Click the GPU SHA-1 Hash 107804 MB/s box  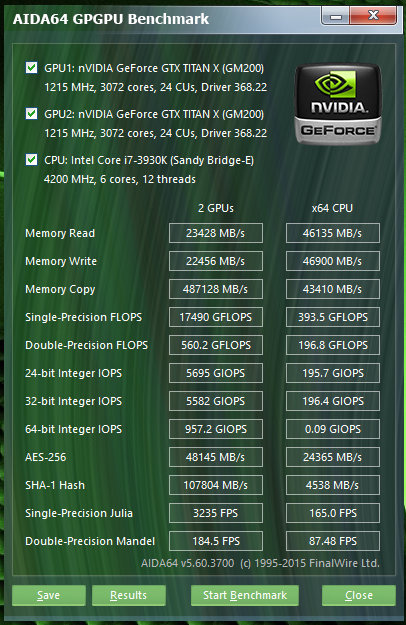[x=216, y=485]
